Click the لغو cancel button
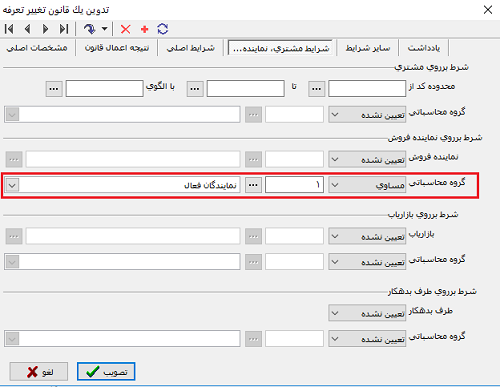 pos(39,371)
